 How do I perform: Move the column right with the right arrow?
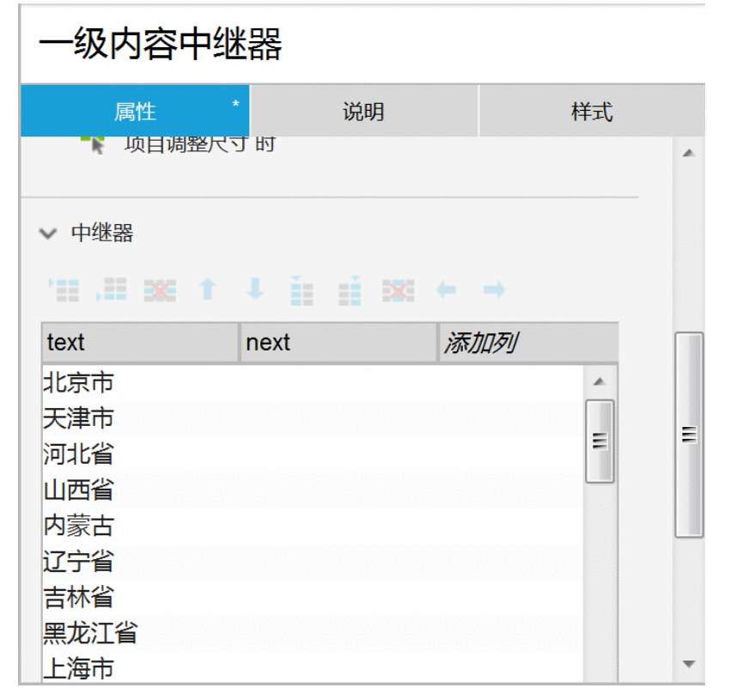tap(494, 290)
